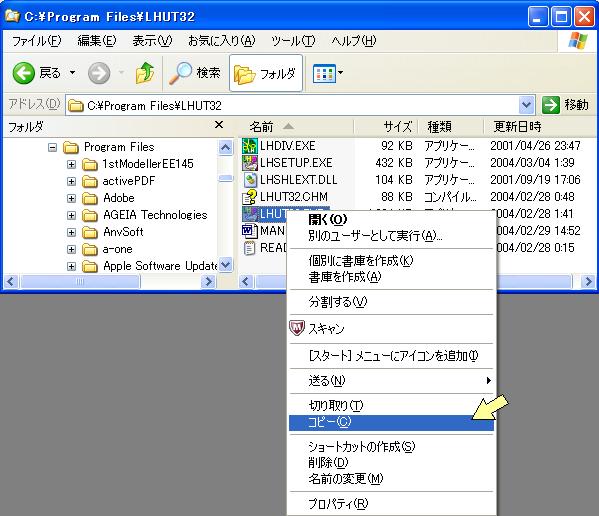Select the AGEIA Technologies folder icon
The image size is (599, 516).
point(90,215)
